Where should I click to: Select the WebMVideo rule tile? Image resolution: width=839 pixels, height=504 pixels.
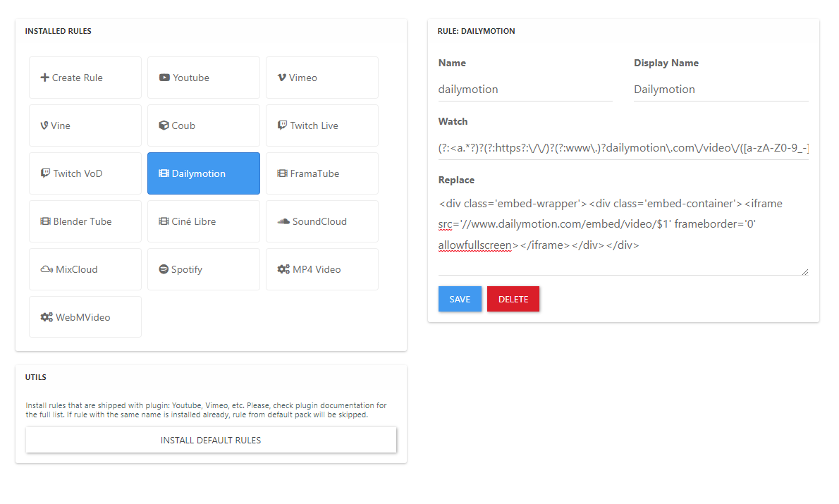click(85, 317)
